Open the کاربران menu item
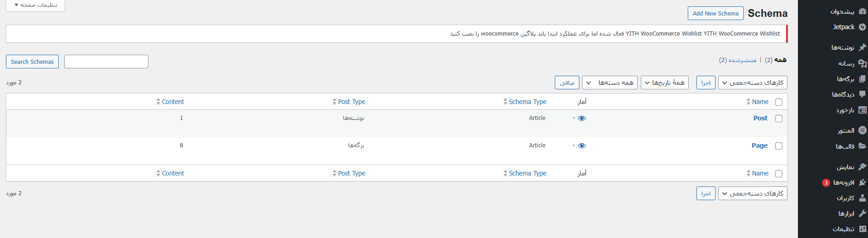Image resolution: width=868 pixels, height=238 pixels. point(846,198)
